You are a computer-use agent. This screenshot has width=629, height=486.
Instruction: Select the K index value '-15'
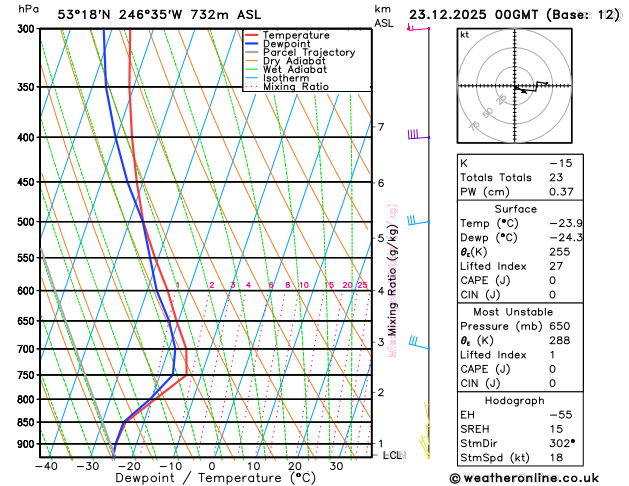[560, 163]
